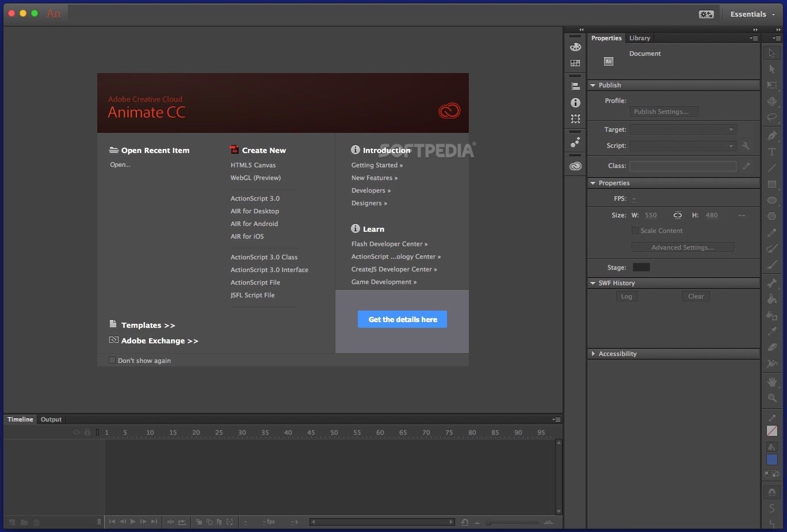Screen dimensions: 787x532
Task: Toggle lock all layers padlock icon
Action: [87, 432]
